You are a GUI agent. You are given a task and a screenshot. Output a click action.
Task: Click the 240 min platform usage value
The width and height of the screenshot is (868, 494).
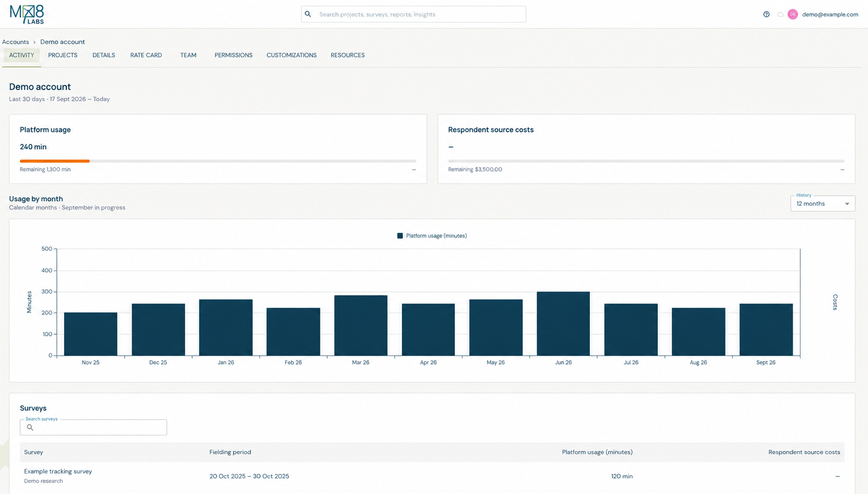coord(33,147)
